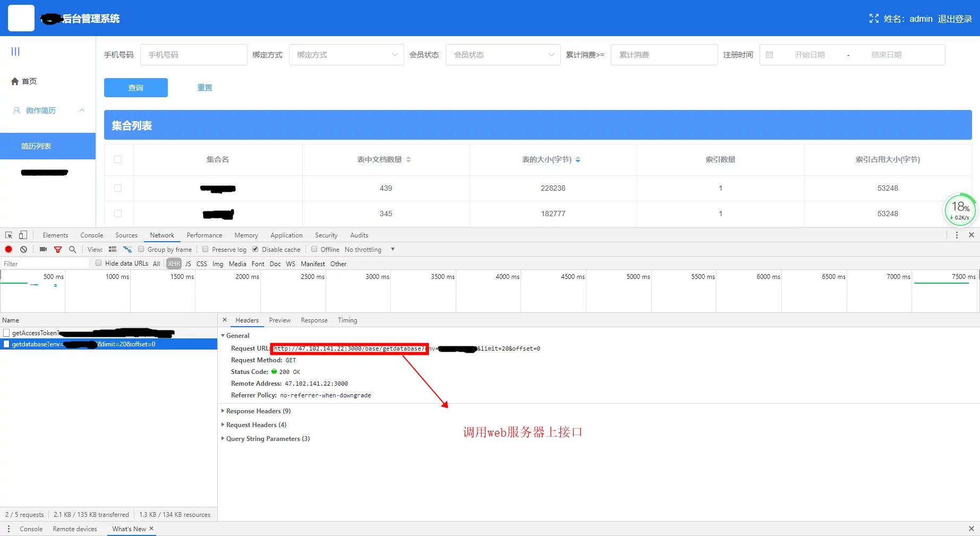Enable Preserve log checkbox
Screen dimensions: 980x536
point(206,249)
